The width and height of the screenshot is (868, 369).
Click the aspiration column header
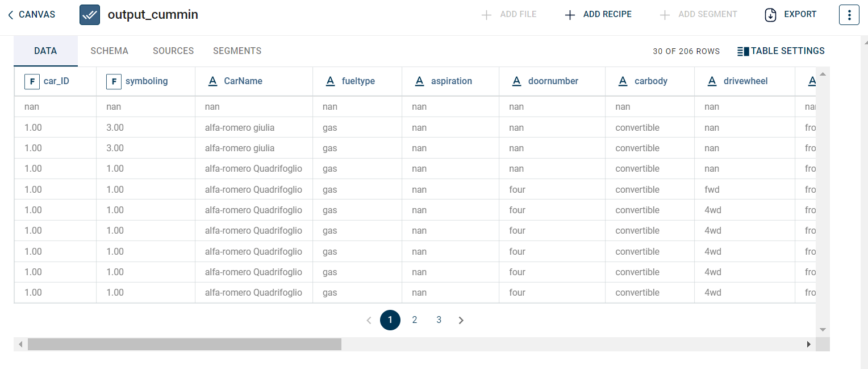point(451,81)
